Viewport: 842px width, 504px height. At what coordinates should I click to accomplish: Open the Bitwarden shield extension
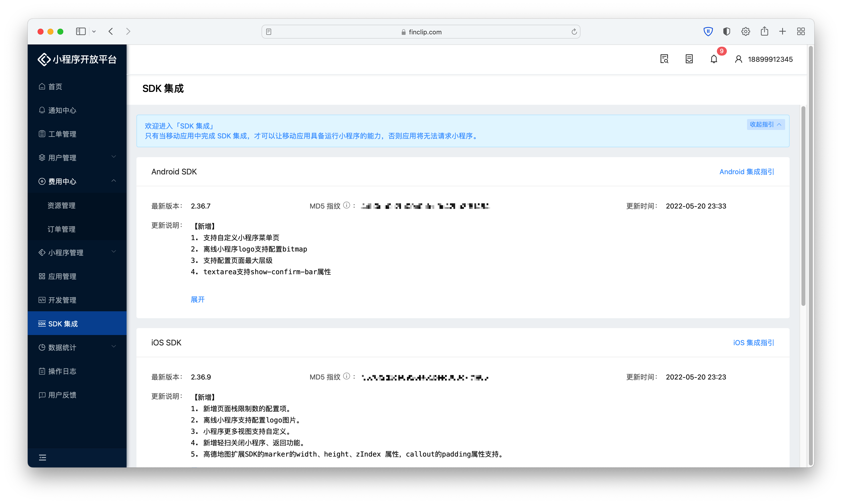[708, 32]
